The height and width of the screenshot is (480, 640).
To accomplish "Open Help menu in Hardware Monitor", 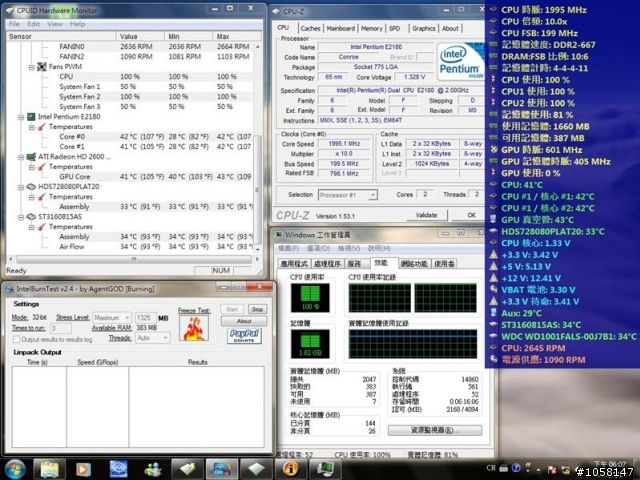I will 78,24.
